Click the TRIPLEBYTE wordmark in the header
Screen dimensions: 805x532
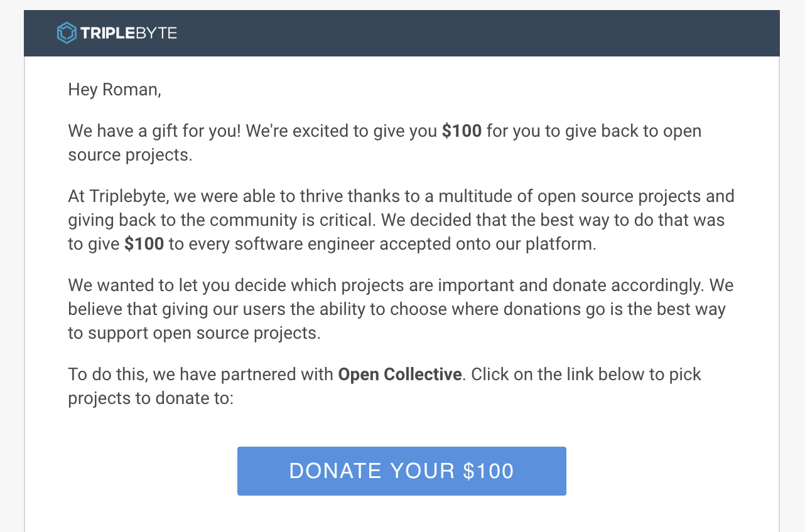(129, 33)
